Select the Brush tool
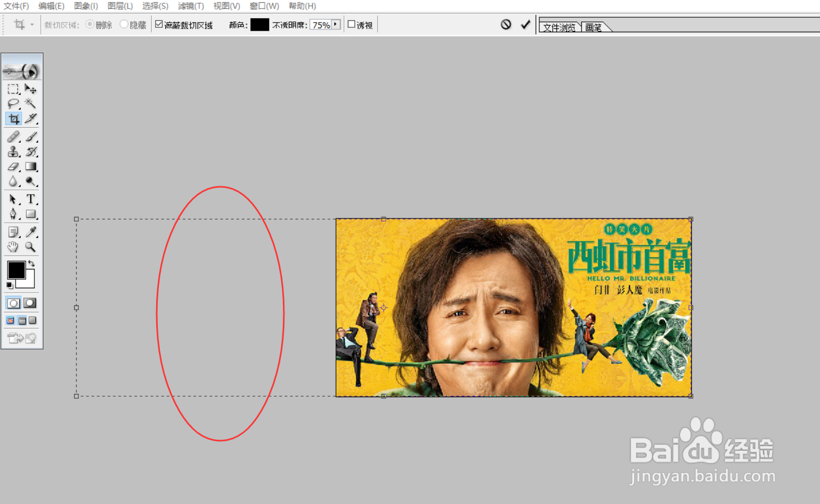 31,137
